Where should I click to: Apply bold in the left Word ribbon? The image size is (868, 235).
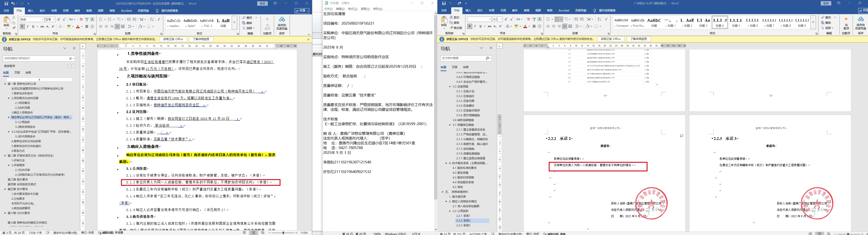coord(22,27)
